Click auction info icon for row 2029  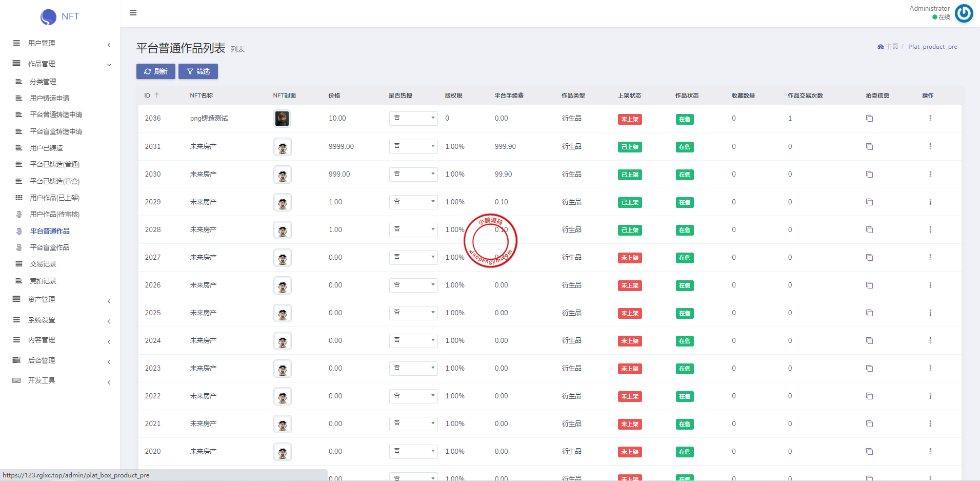pyautogui.click(x=869, y=202)
